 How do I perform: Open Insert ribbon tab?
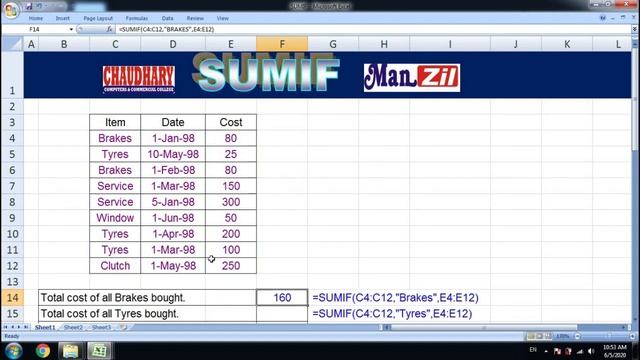click(x=62, y=18)
